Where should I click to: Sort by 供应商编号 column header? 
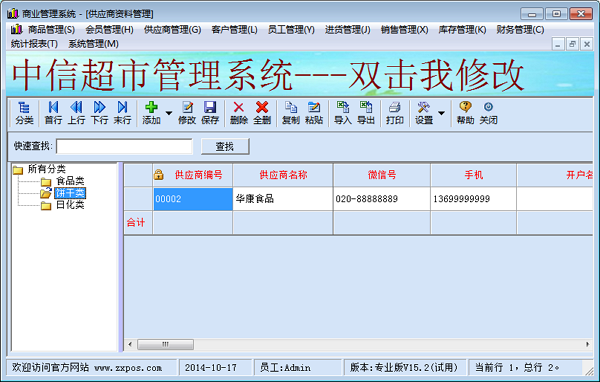193,175
